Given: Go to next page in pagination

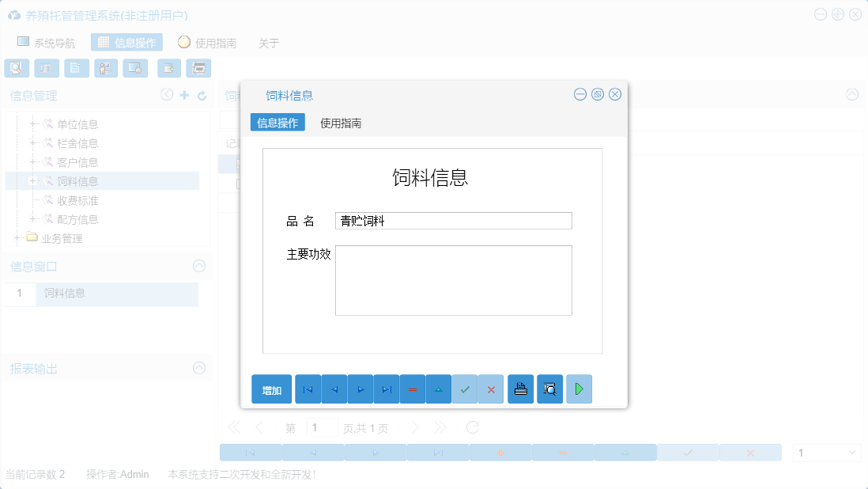Looking at the screenshot, I should tap(415, 427).
